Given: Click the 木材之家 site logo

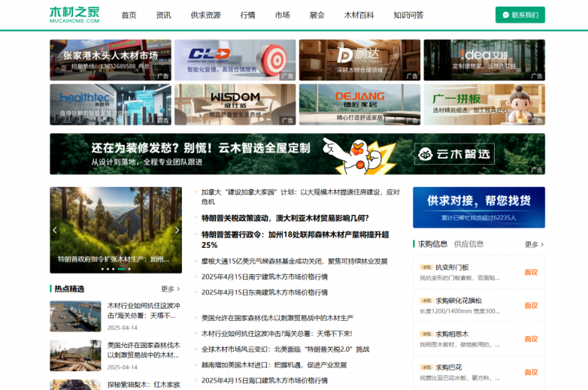Looking at the screenshot, I should pyautogui.click(x=74, y=15).
